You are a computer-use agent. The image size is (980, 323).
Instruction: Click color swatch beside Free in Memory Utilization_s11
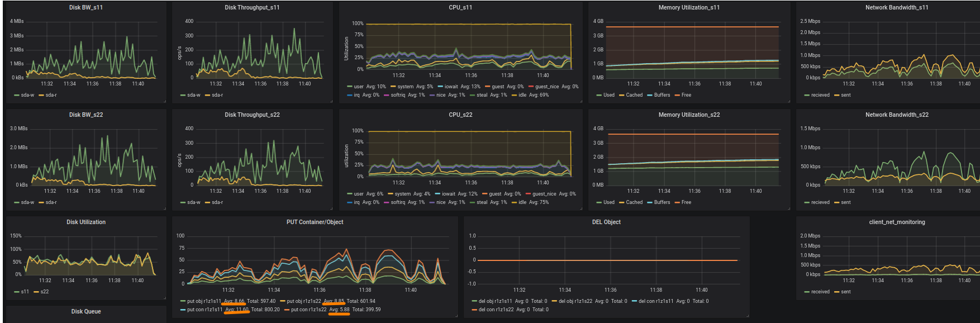click(x=677, y=95)
